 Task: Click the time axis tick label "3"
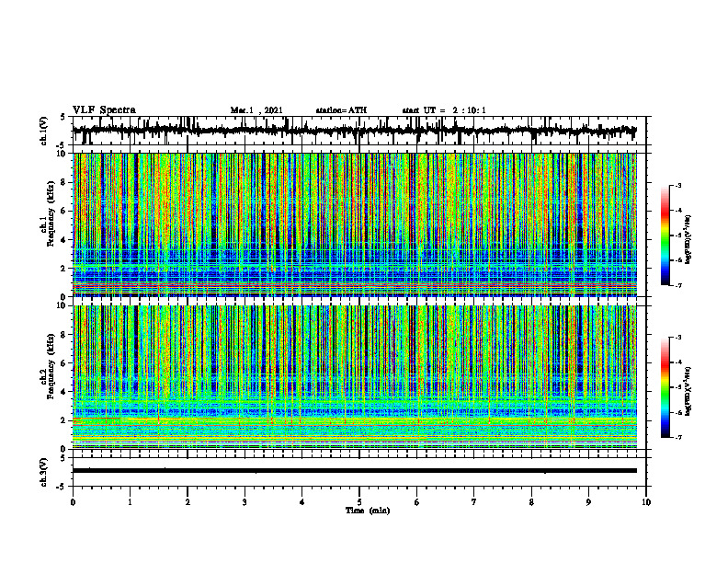(245, 502)
